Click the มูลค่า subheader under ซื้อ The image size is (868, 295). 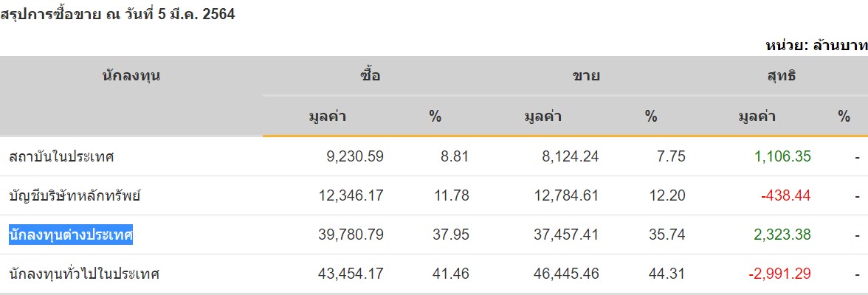328,116
